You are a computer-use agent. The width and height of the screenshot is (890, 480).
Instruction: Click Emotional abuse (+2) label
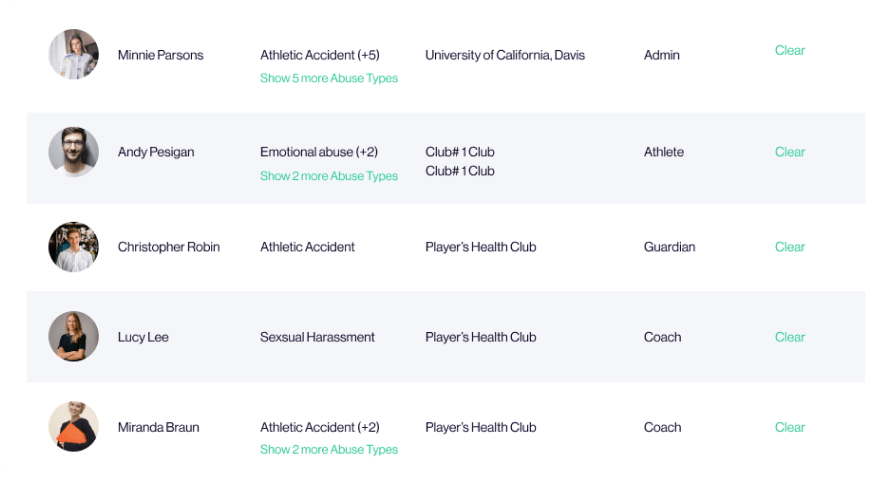pos(319,152)
